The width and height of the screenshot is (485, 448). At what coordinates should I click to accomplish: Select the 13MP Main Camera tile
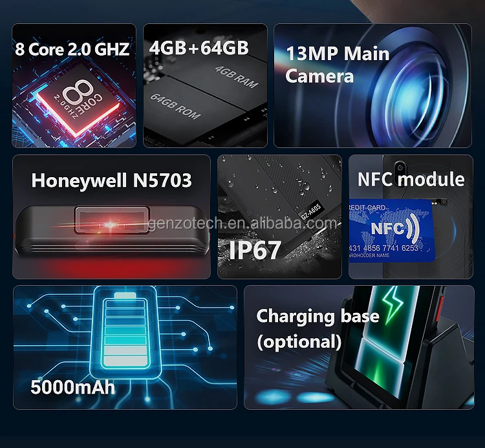(x=372, y=85)
